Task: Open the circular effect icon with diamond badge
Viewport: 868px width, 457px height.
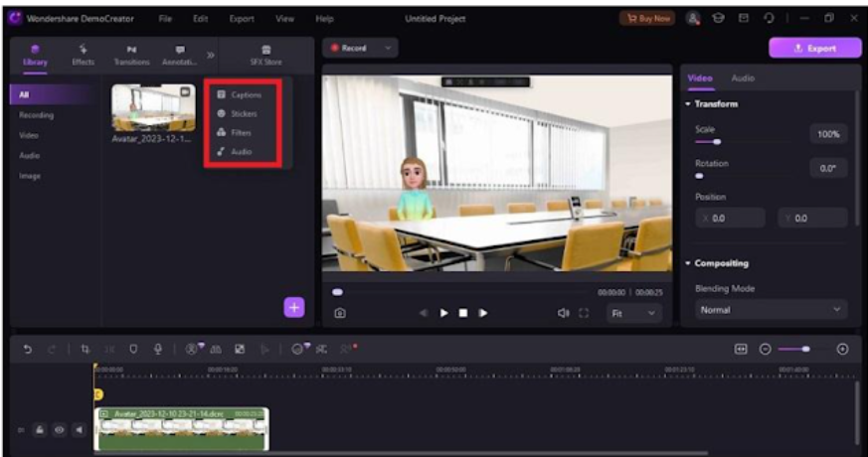Action: pos(299,349)
